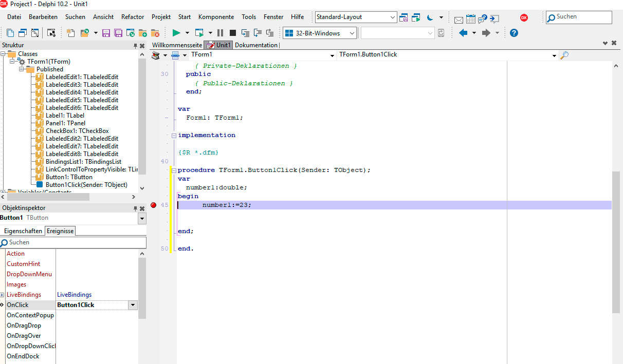Click the magnifier icon beside the method dropdown
The height and width of the screenshot is (364, 623).
pos(564,55)
